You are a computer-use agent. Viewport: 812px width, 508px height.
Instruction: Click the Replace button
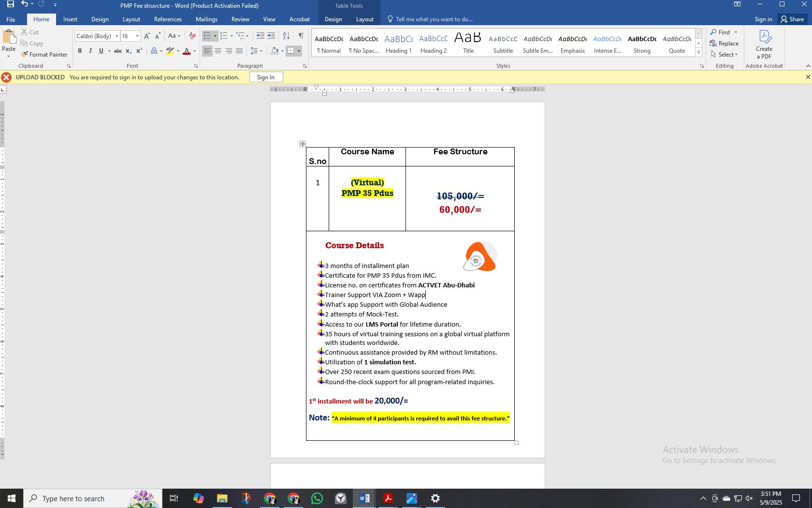[724, 43]
